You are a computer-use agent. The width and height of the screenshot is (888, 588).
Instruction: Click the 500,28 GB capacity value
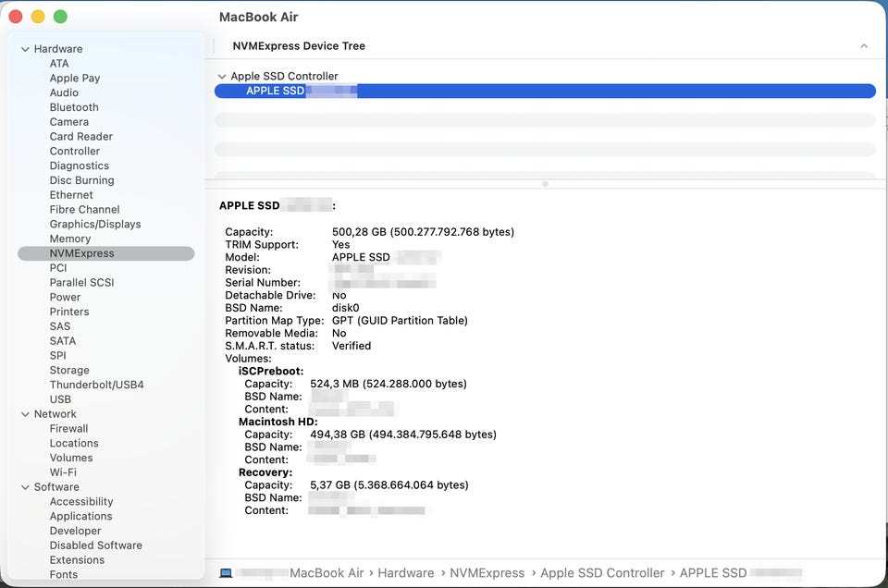pos(423,232)
